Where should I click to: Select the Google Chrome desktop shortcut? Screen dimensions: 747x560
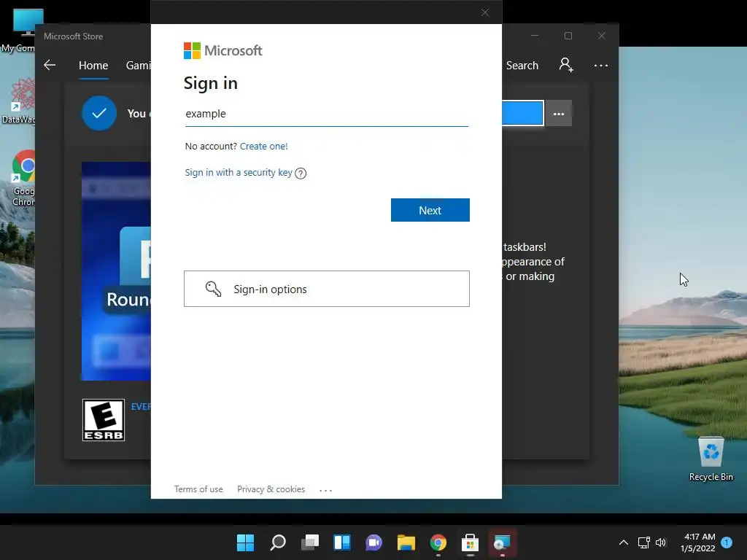pos(23,179)
